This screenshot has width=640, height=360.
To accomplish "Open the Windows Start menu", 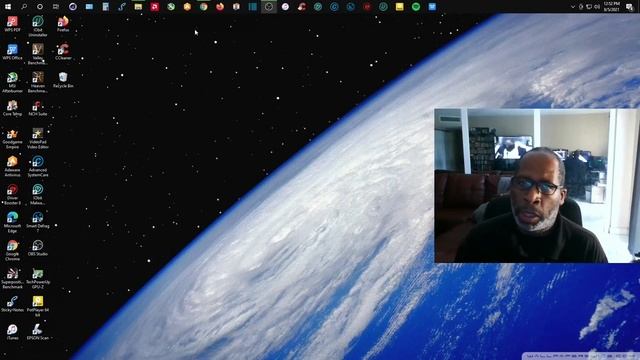I will pos(8,7).
